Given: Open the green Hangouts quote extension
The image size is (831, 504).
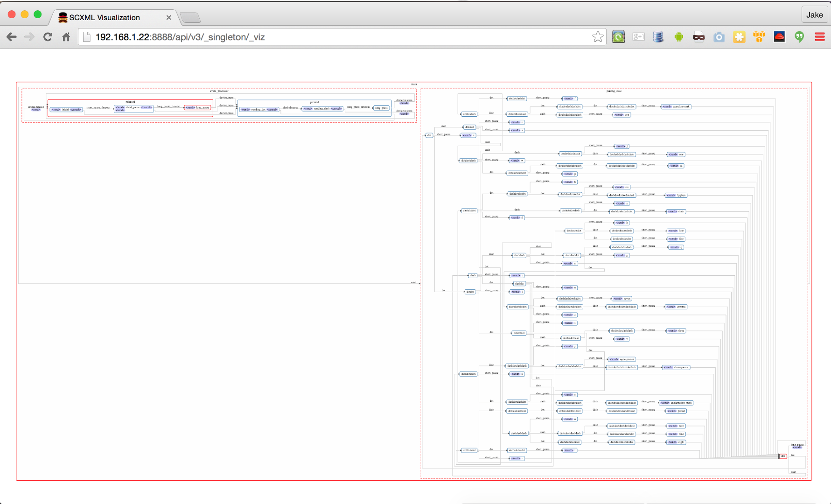Looking at the screenshot, I should (799, 37).
